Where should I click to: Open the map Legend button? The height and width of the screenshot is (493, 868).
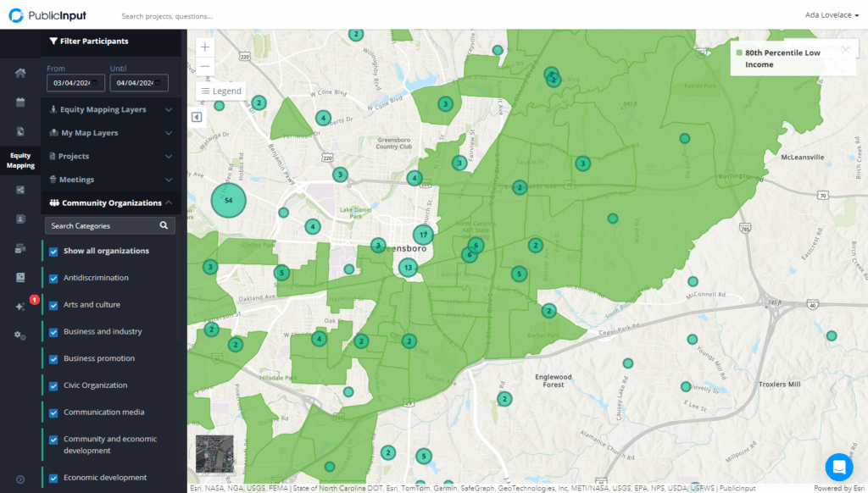(221, 91)
